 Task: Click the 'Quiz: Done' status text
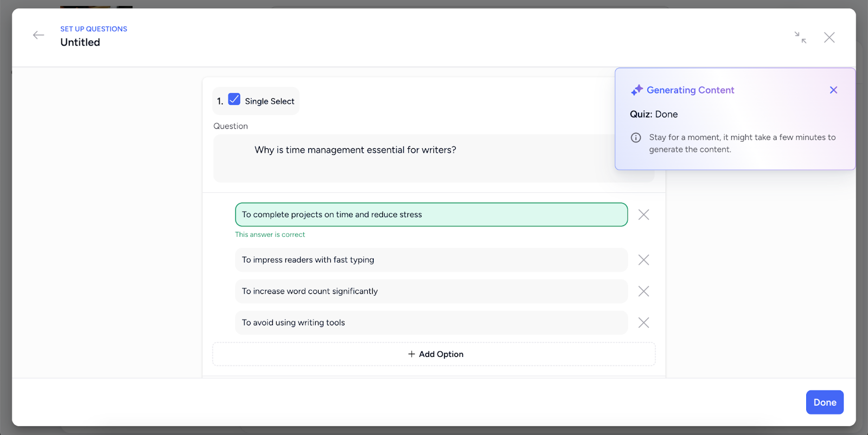click(654, 115)
